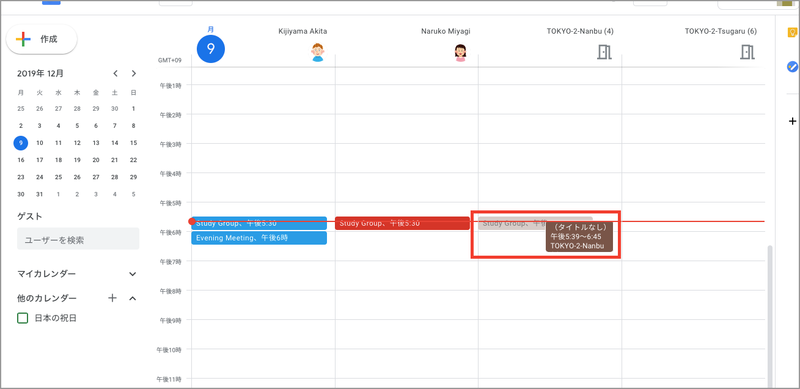Click the ユーザーを検索 guest search field
The height and width of the screenshot is (389, 800).
(78, 239)
